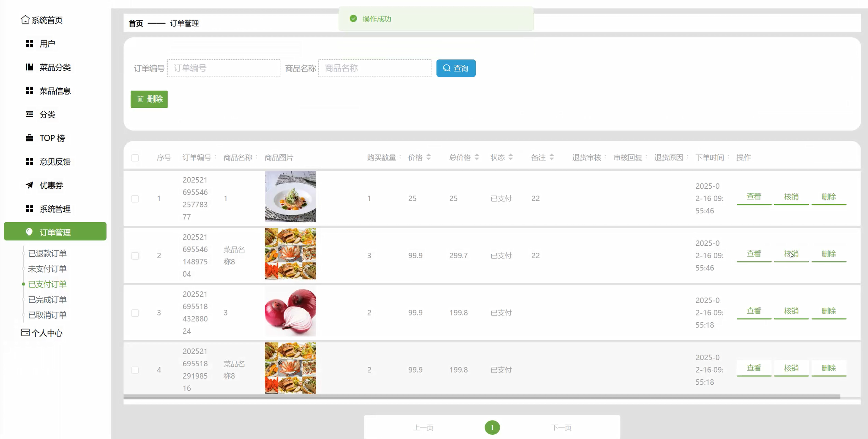Click the grid icon next to 用户
This screenshot has height=439, width=868.
click(x=30, y=43)
